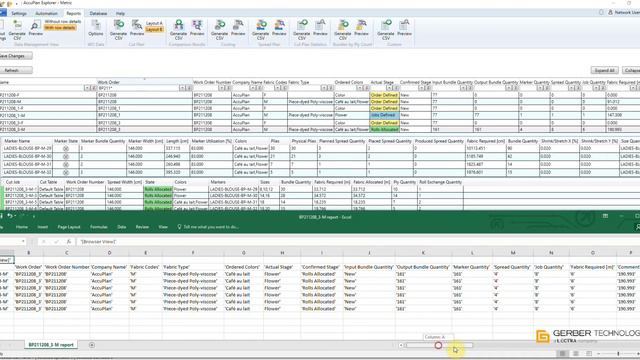This screenshot has height=360, width=640.
Task: Open the Help ribbon tab
Action: [x=120, y=13]
